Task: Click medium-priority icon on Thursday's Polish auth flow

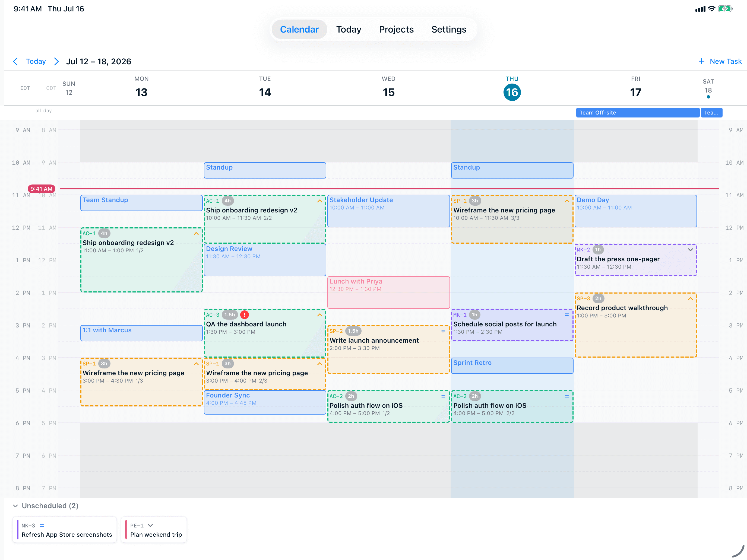Action: [567, 396]
